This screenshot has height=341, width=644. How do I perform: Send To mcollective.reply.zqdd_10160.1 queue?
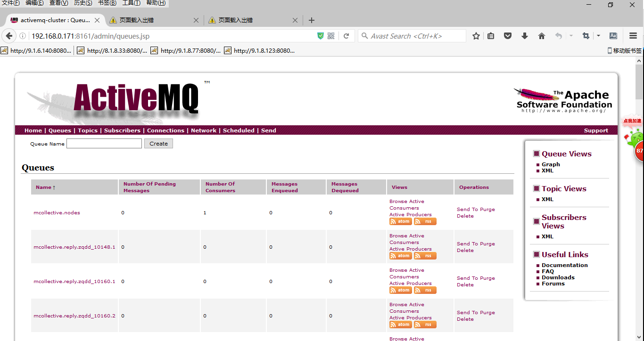pos(467,278)
